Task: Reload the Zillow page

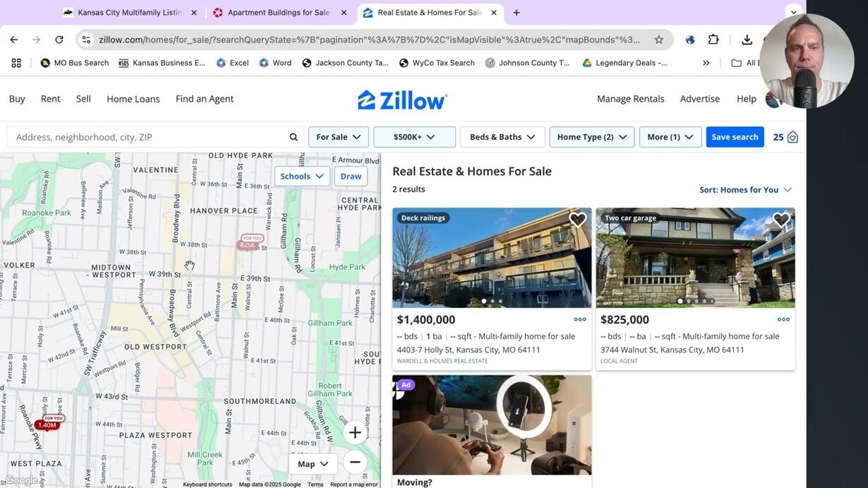Action: click(59, 40)
